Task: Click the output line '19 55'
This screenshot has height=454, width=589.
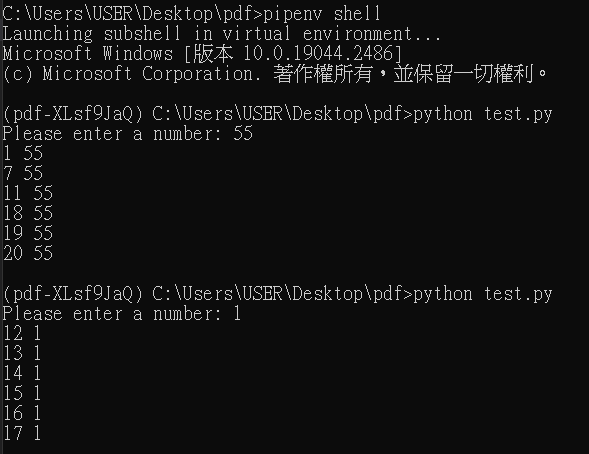Action: (x=28, y=233)
